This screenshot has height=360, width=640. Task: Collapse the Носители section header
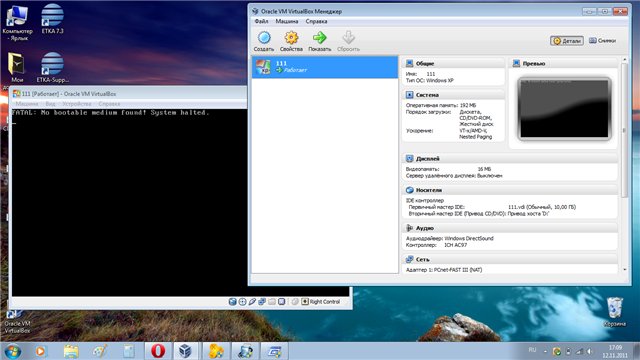(509, 190)
